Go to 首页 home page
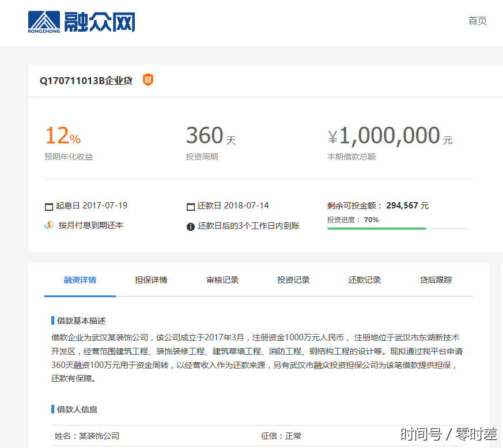The image size is (503, 448). click(477, 21)
